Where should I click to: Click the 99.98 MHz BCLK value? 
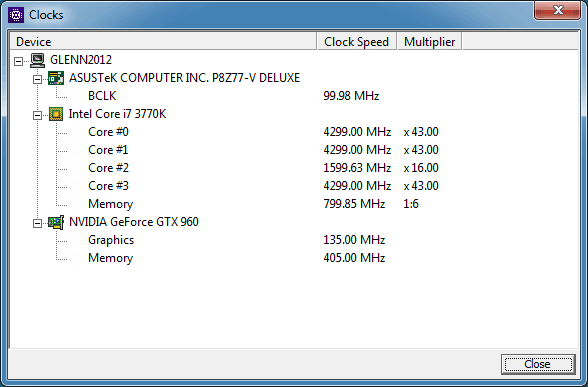(351, 96)
